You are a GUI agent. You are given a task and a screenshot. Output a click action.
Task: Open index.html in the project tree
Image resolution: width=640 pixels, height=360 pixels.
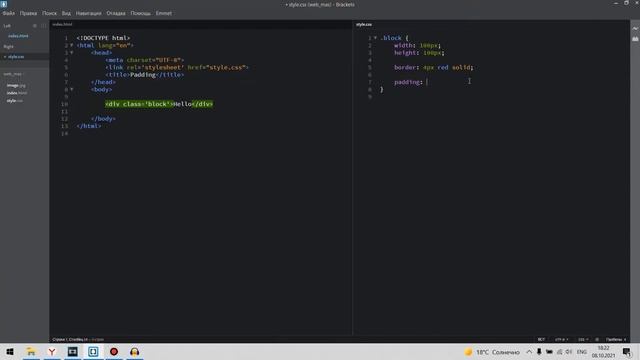tap(17, 93)
